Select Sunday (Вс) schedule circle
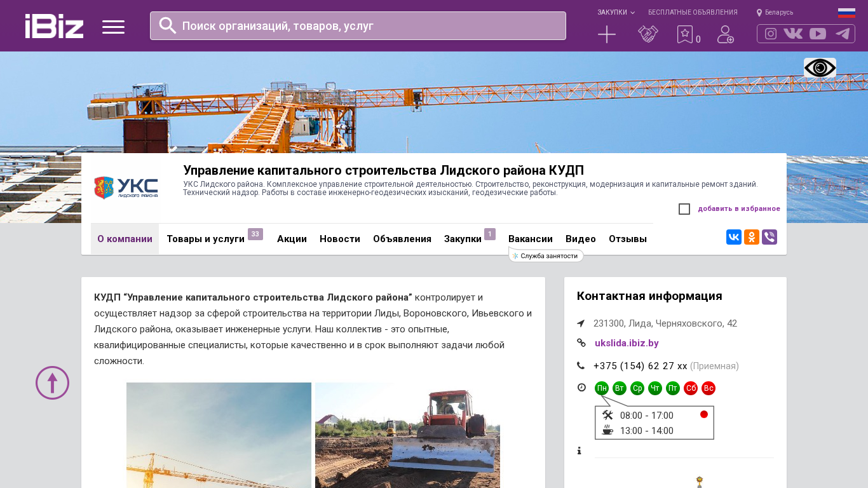The height and width of the screenshot is (488, 868). tap(709, 388)
